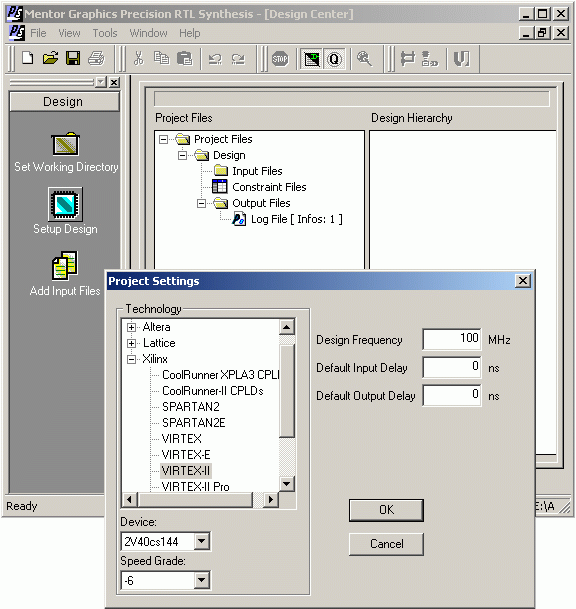Screen dimensions: 576x609
Task: Open the Speed Grade dropdown
Action: 202,580
